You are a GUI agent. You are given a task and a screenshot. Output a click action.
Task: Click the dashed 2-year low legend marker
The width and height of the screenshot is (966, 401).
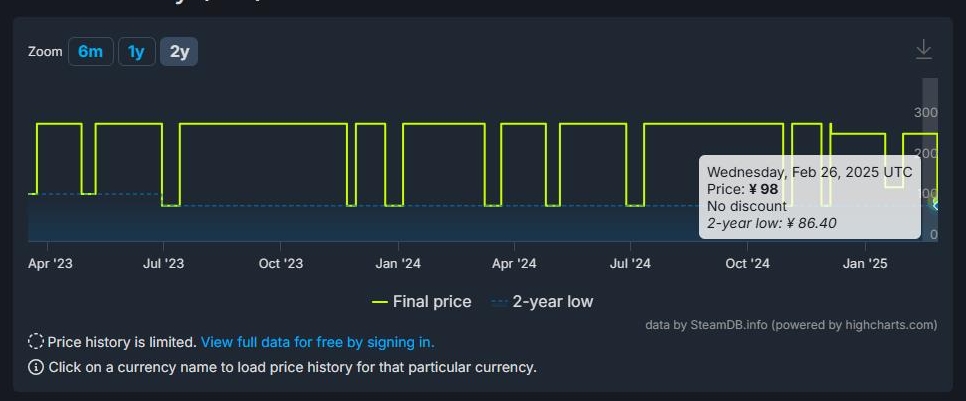click(499, 302)
